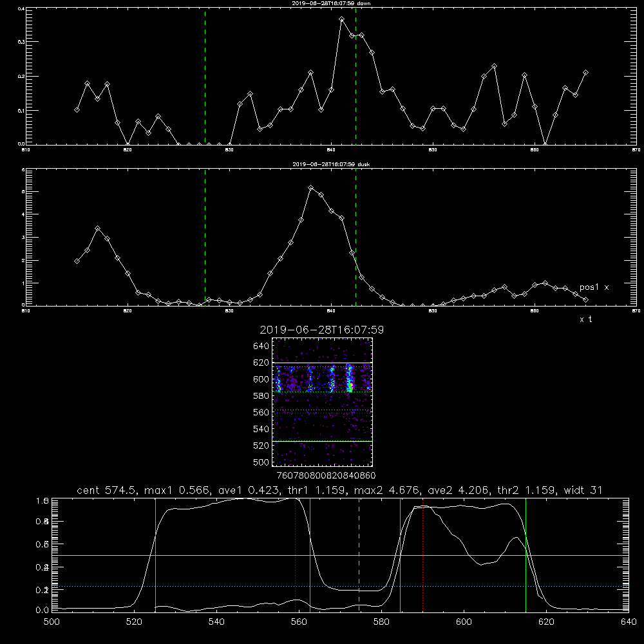Click the 580 label on bottom plot x-axis
Viewport: 644px width, 644px height.
point(381,622)
